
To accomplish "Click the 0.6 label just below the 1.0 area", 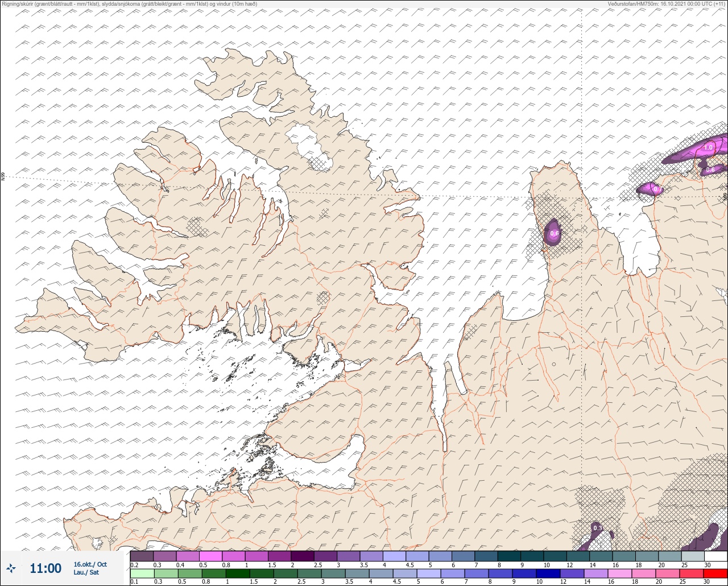I will click(710, 170).
